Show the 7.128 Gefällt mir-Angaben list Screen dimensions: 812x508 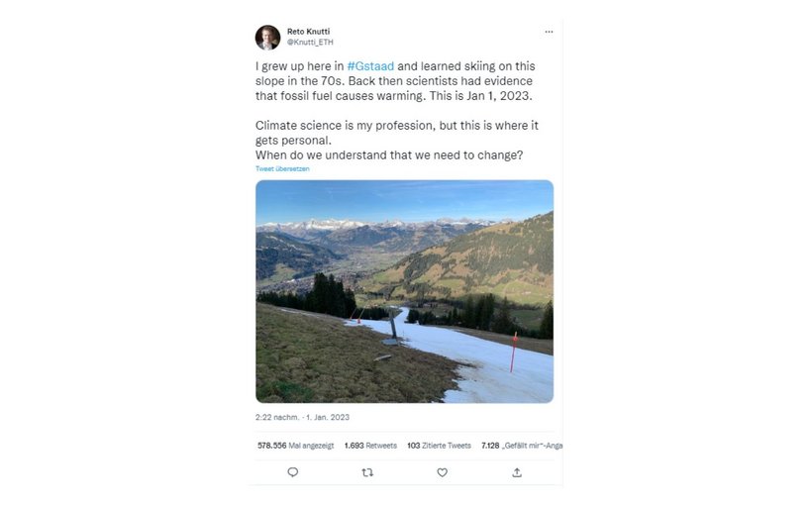pyautogui.click(x=521, y=446)
